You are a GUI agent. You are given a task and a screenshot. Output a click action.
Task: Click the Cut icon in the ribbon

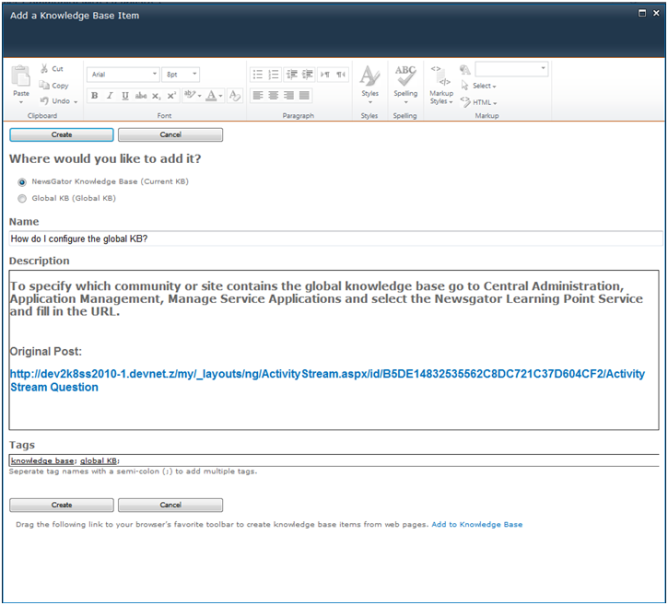tap(46, 69)
